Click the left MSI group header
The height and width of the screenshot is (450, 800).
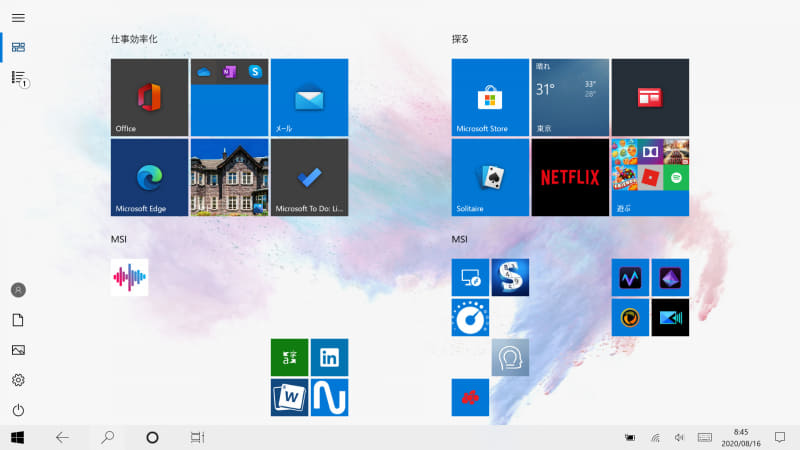pyautogui.click(x=119, y=239)
